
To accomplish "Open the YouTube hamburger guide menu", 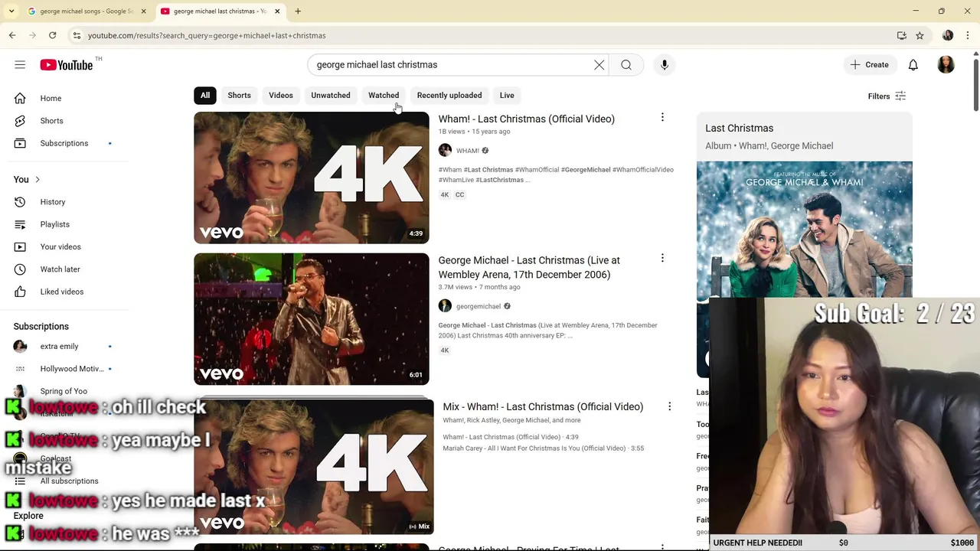I will [20, 65].
